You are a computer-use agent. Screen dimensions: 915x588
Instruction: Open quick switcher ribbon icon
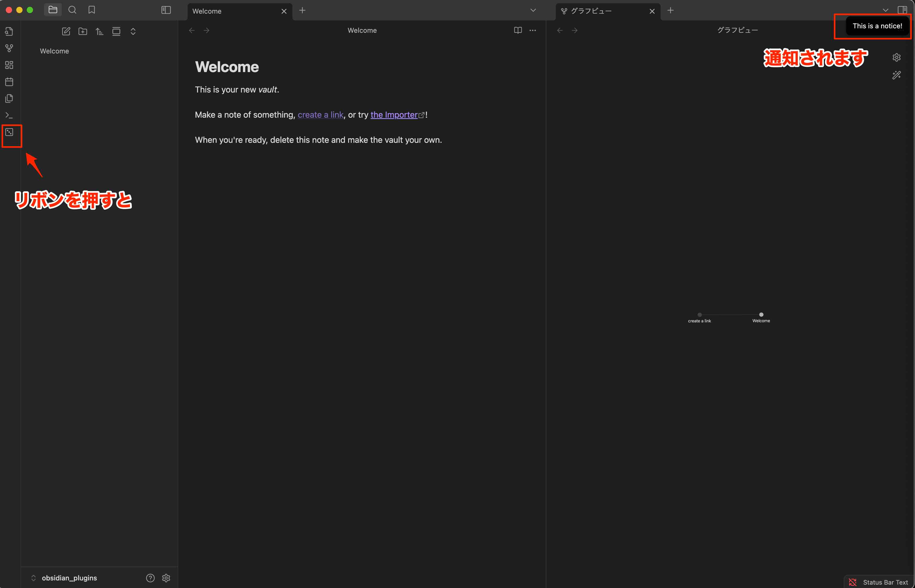coord(9,31)
